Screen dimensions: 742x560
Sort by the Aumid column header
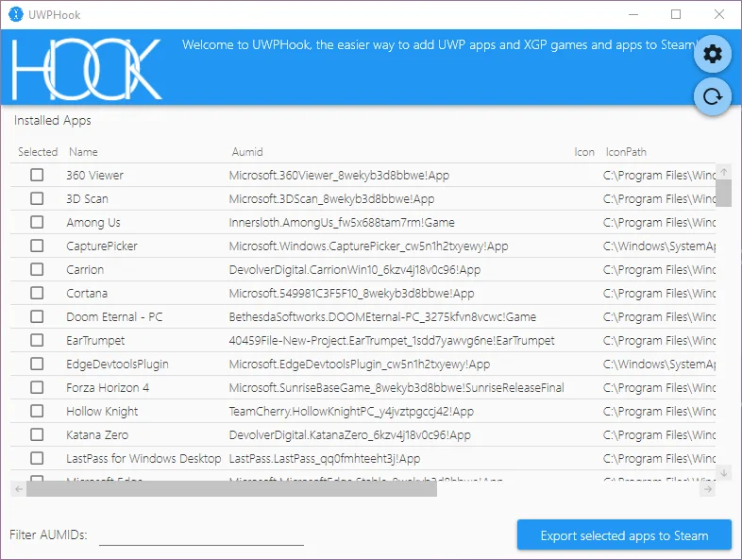(247, 152)
